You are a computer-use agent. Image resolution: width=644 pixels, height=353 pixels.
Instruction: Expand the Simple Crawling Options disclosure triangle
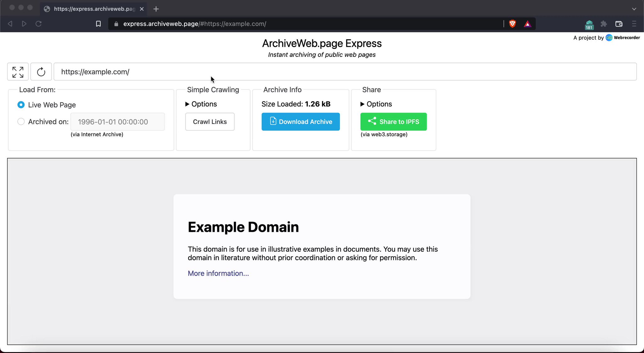(187, 104)
